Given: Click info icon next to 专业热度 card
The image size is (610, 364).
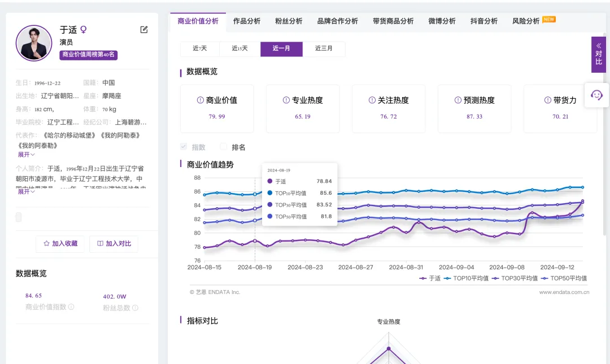Looking at the screenshot, I should pos(286,100).
